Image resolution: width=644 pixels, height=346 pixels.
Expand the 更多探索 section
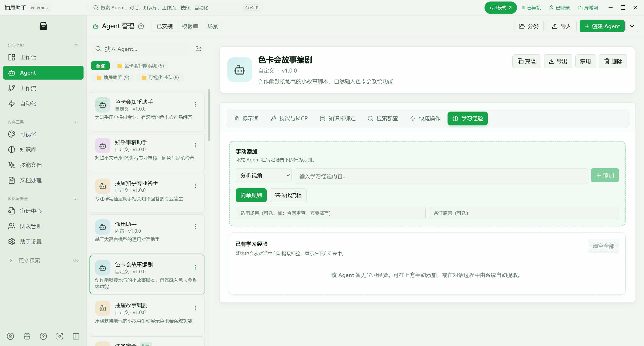[x=43, y=260]
